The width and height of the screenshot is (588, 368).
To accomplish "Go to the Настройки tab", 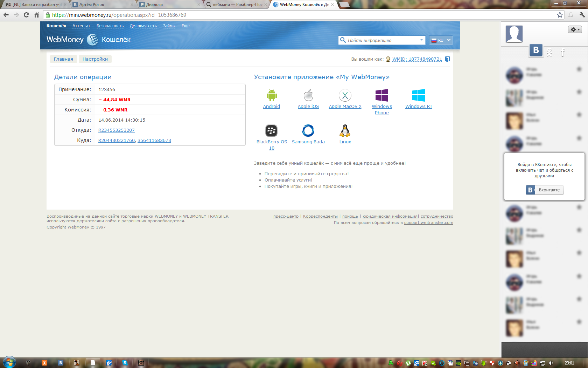I will point(95,59).
